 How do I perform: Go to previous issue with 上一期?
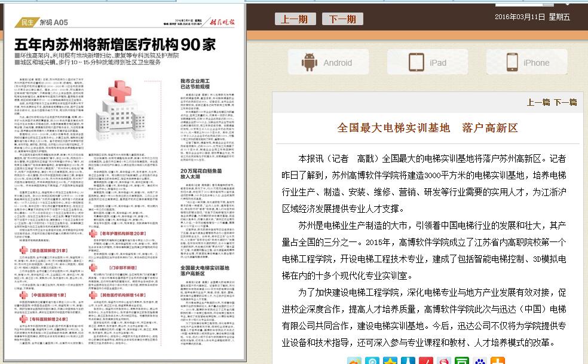(x=295, y=19)
